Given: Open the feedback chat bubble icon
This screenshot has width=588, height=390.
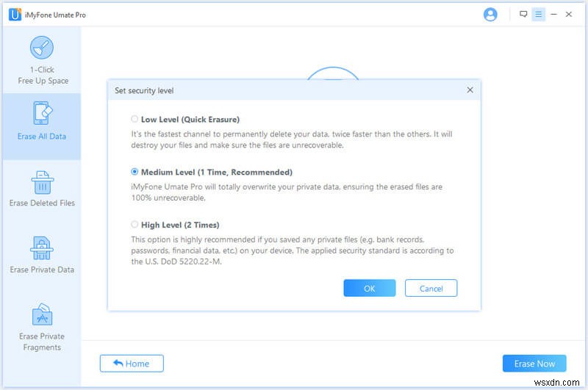Looking at the screenshot, I should pos(523,14).
